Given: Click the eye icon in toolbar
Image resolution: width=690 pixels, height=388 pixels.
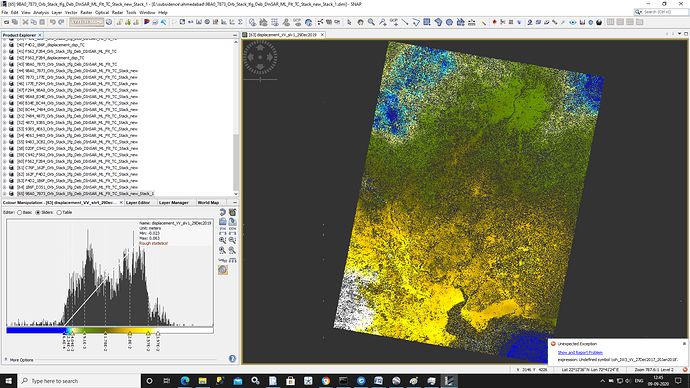Looking at the screenshot, I should 573,22.
